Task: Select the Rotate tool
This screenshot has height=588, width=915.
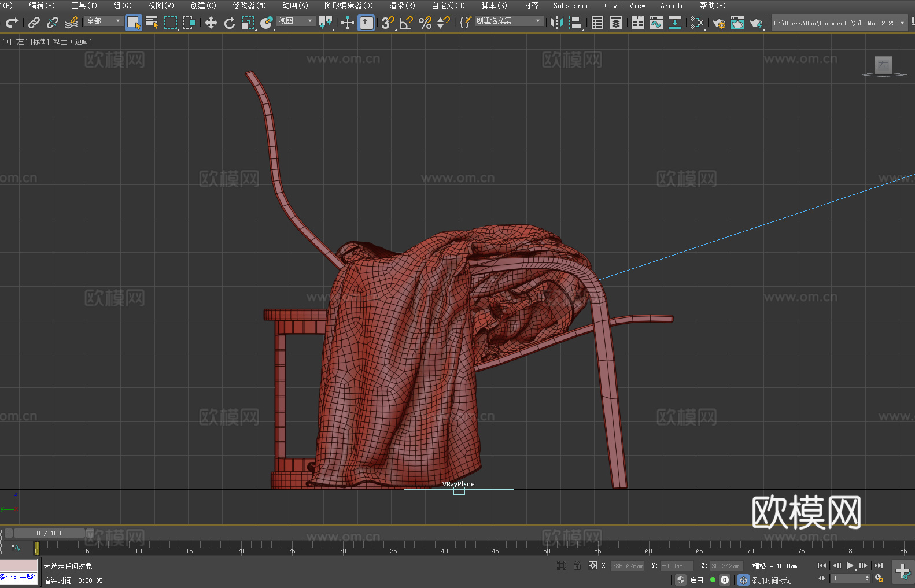Action: pyautogui.click(x=230, y=23)
